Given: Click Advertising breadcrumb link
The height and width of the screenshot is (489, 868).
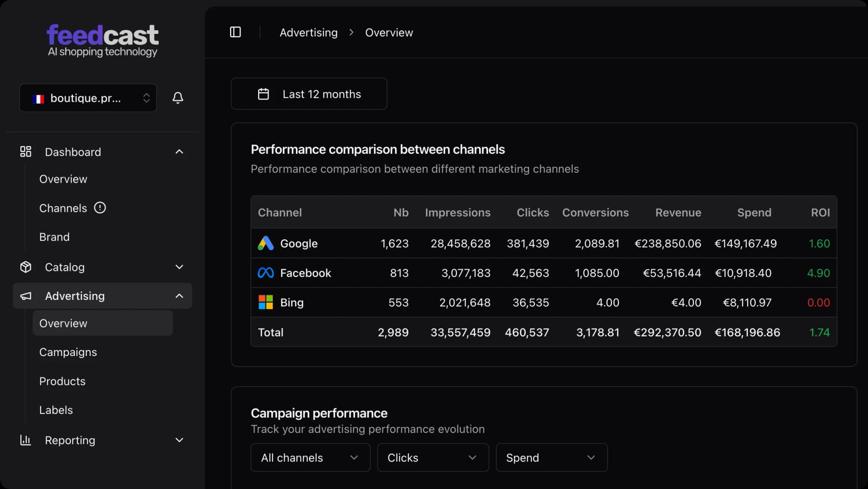Looking at the screenshot, I should [x=309, y=33].
